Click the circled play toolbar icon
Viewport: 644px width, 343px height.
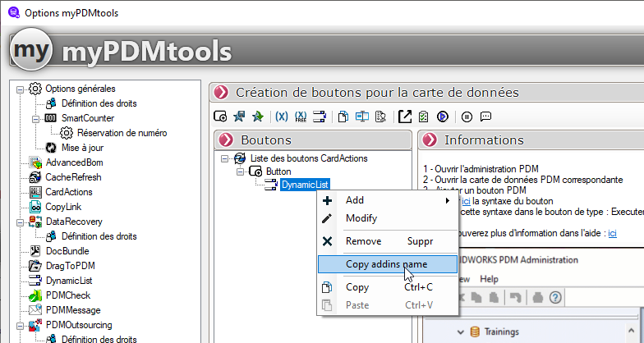tap(442, 117)
